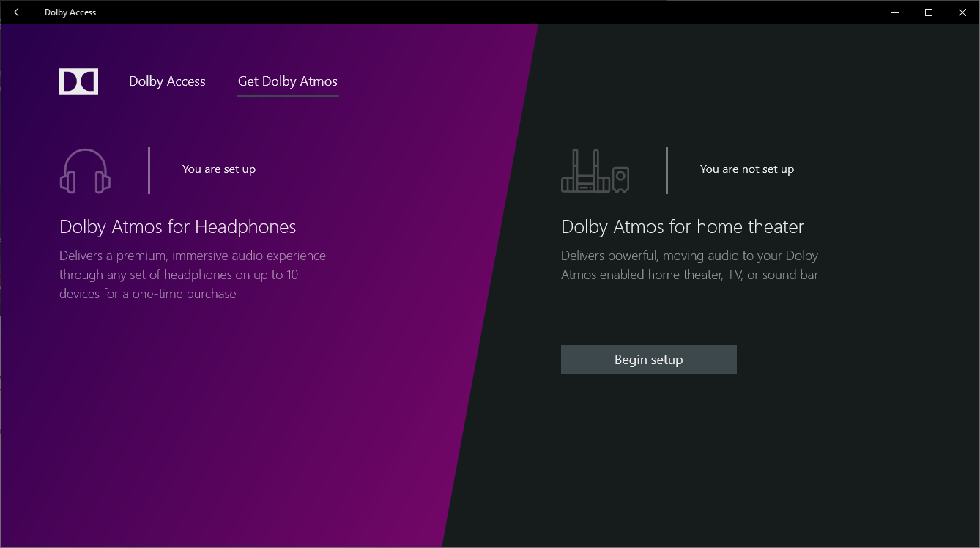Close the Dolby Access window
Image resolution: width=980 pixels, height=548 pixels.
(962, 12)
